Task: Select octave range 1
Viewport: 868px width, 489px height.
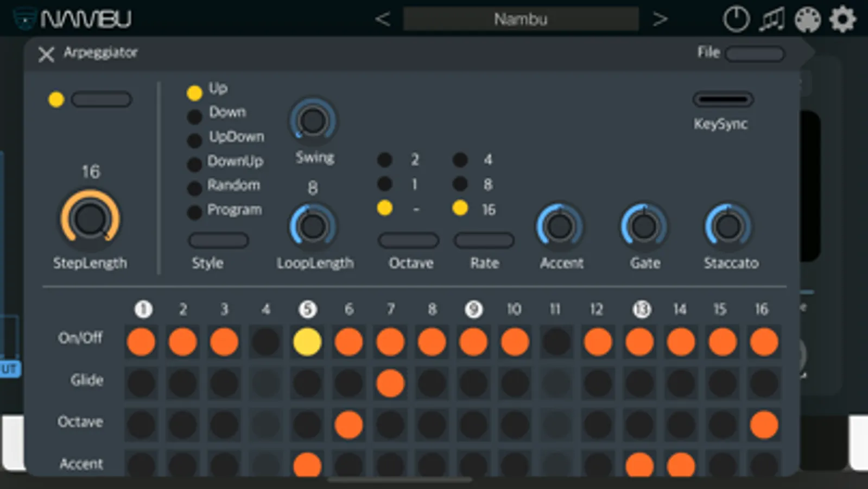Action: (x=384, y=184)
